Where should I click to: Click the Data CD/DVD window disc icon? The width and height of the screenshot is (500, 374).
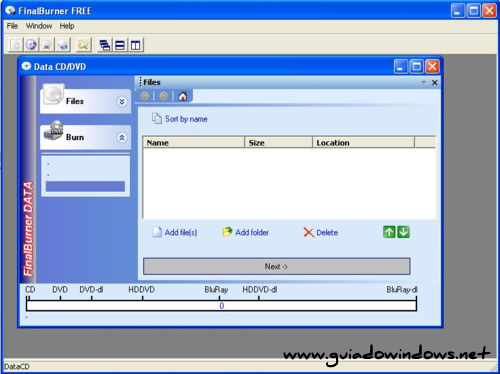[26, 66]
